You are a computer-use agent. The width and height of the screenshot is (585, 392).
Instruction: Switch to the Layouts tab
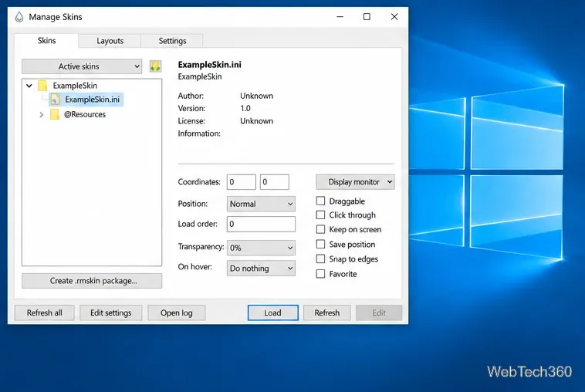click(110, 41)
